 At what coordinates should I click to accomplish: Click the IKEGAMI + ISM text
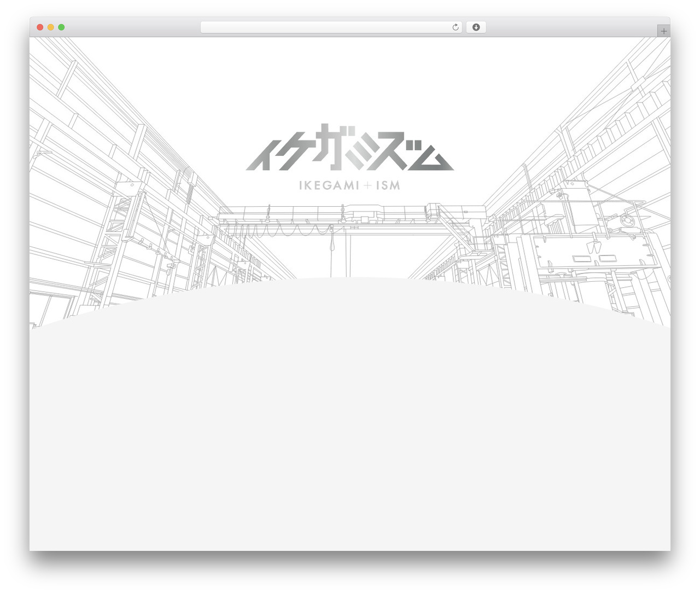[349, 185]
